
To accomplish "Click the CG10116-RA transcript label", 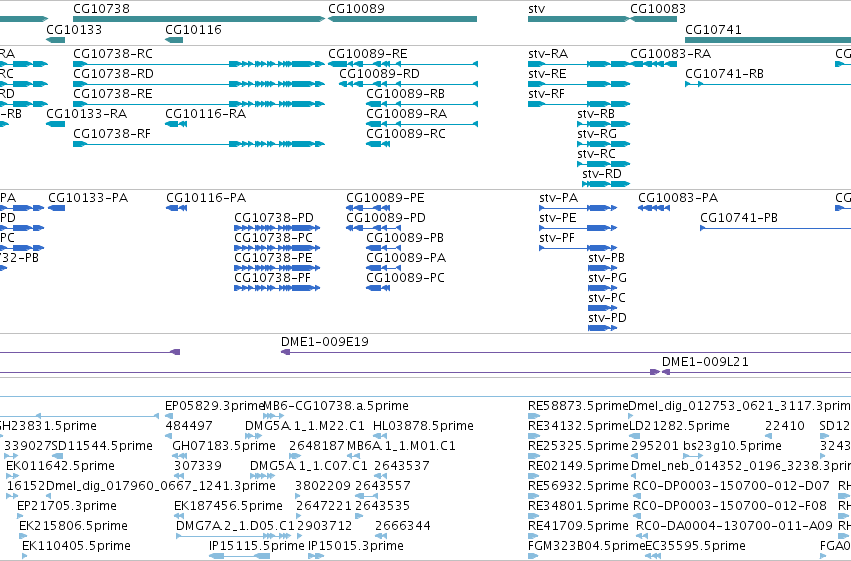I will (205, 113).
